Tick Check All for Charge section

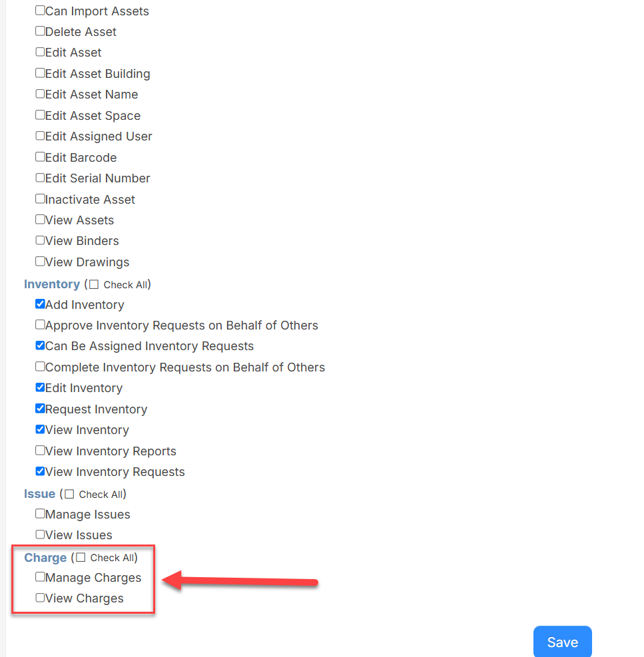[x=81, y=557]
